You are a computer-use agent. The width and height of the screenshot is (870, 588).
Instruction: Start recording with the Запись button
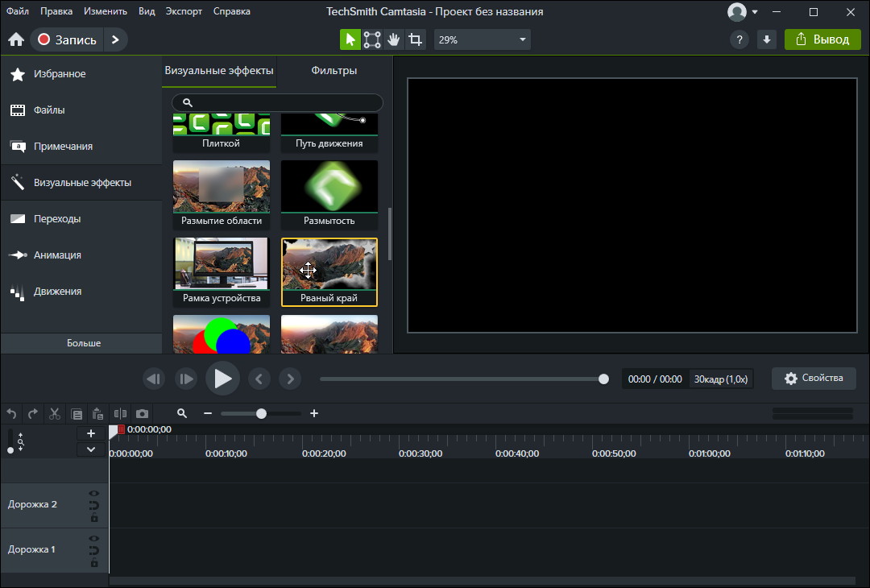coord(67,39)
